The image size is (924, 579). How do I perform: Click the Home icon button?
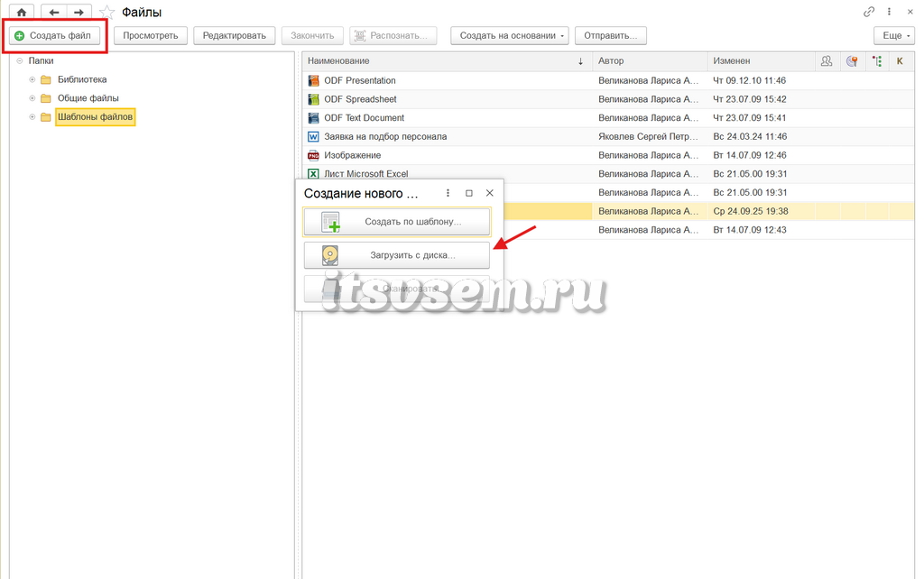pos(22,13)
